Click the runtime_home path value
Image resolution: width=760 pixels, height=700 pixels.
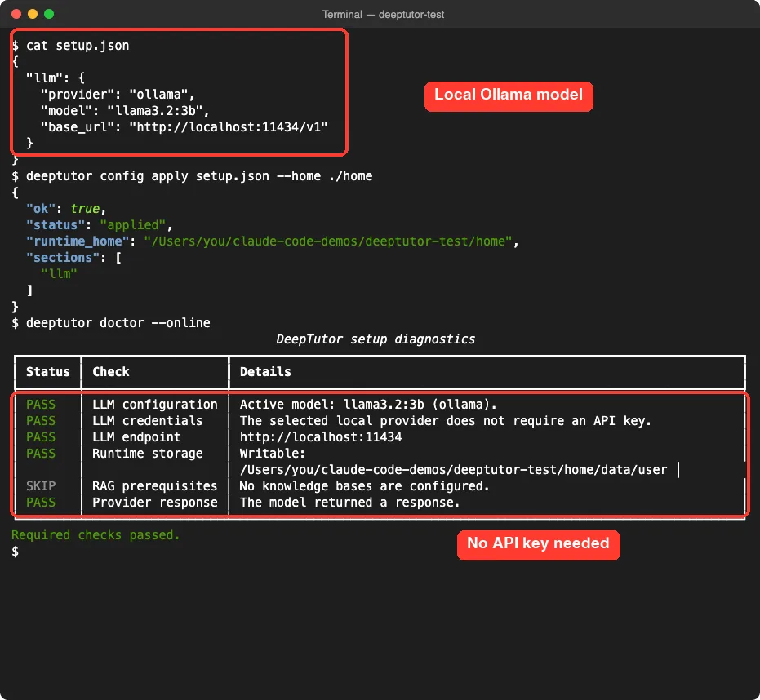(x=328, y=241)
